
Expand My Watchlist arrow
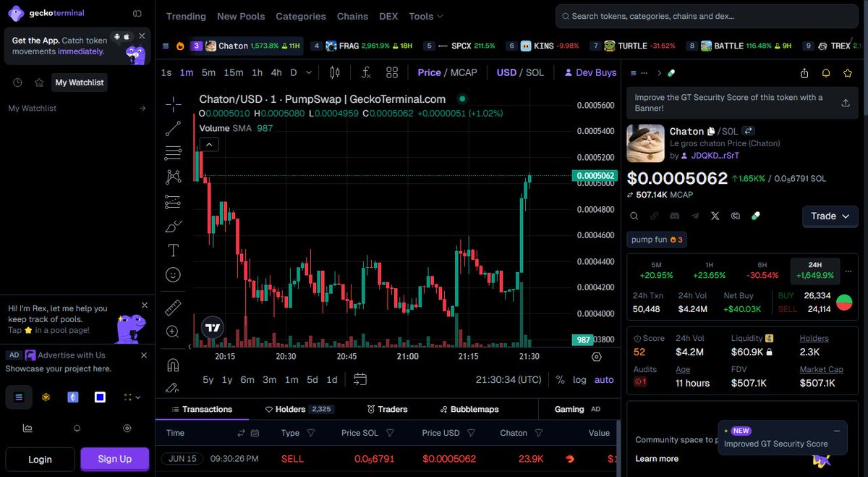click(142, 109)
